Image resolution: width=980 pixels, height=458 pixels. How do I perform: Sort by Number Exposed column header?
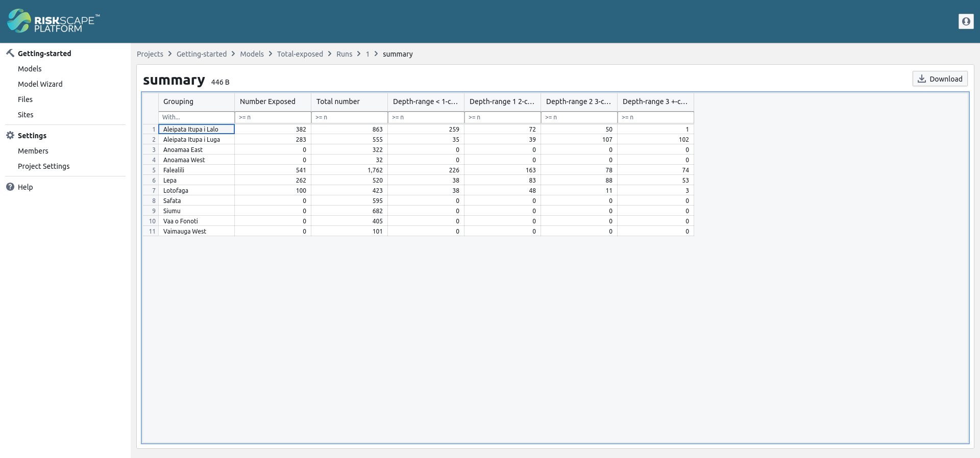coord(273,101)
